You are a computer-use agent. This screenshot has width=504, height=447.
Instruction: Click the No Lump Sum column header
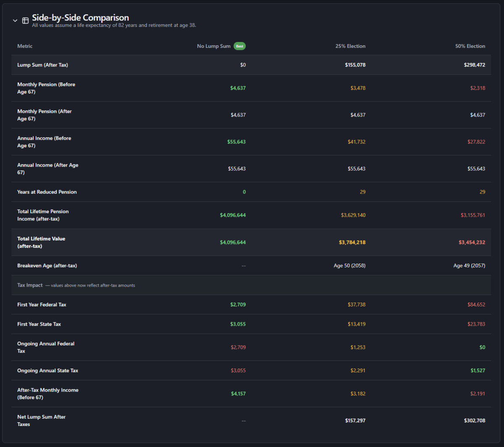pos(214,46)
